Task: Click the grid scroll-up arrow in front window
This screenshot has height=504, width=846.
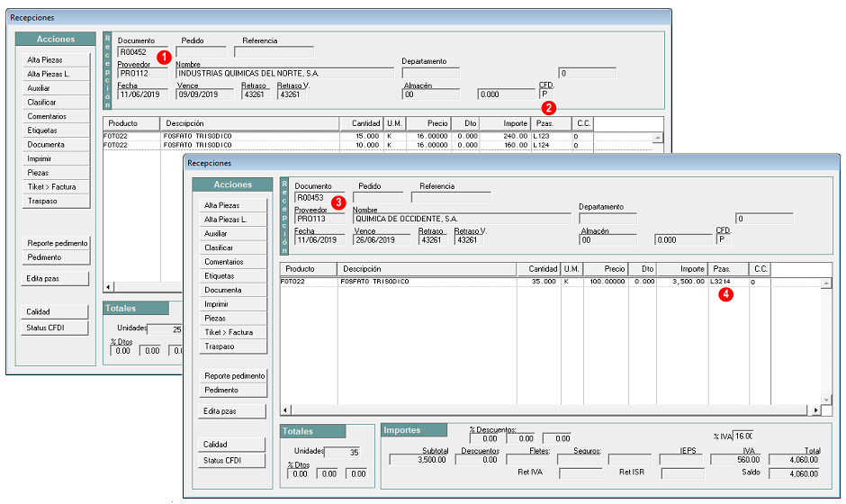Action: [x=826, y=283]
